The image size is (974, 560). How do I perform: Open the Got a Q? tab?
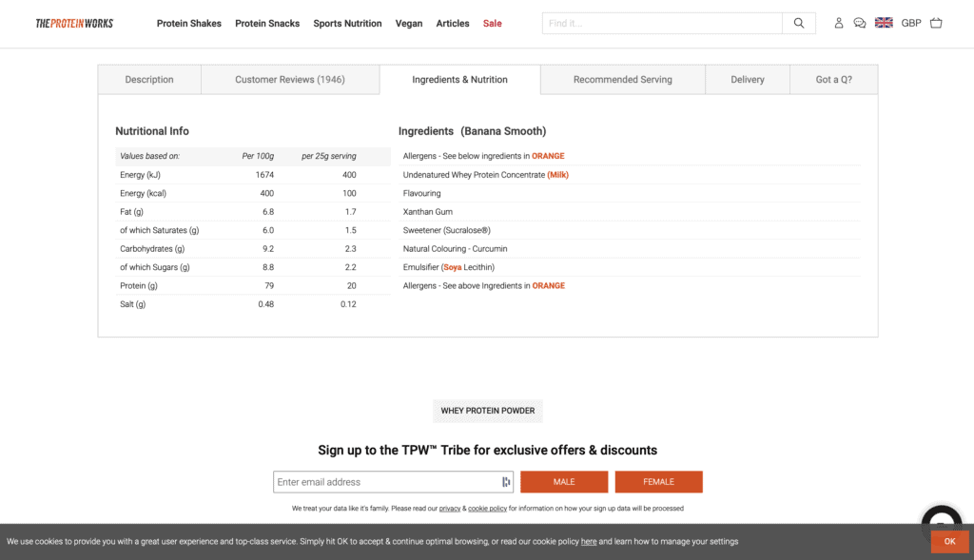(x=833, y=80)
